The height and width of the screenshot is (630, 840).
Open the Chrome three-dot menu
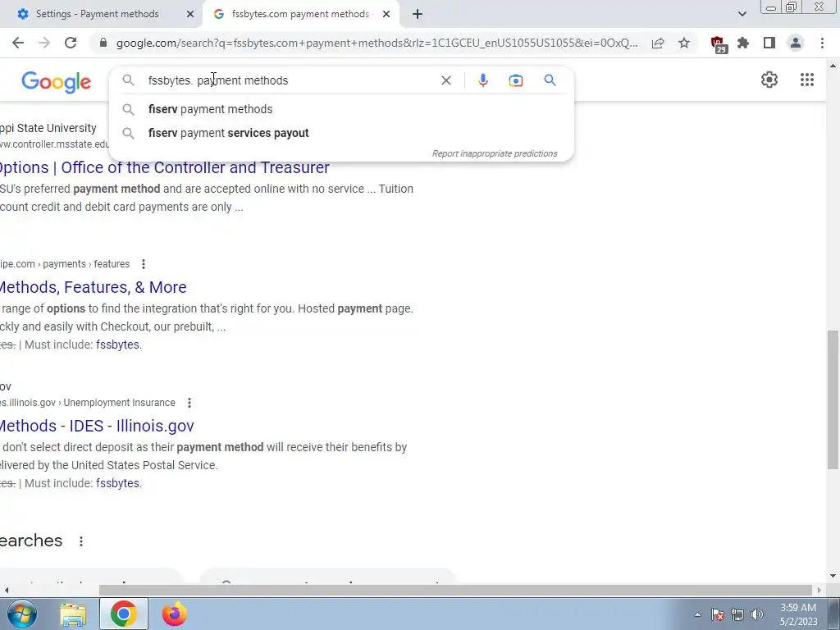[822, 43]
